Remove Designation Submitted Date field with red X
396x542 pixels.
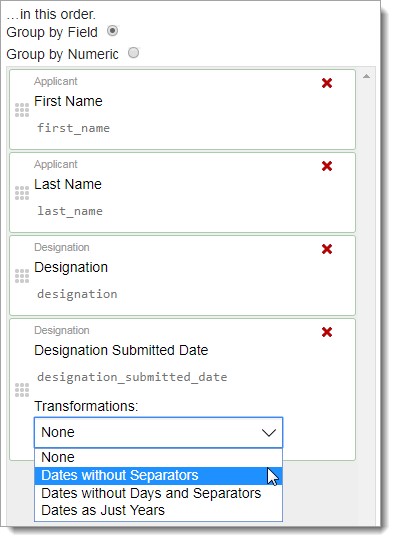click(x=327, y=332)
